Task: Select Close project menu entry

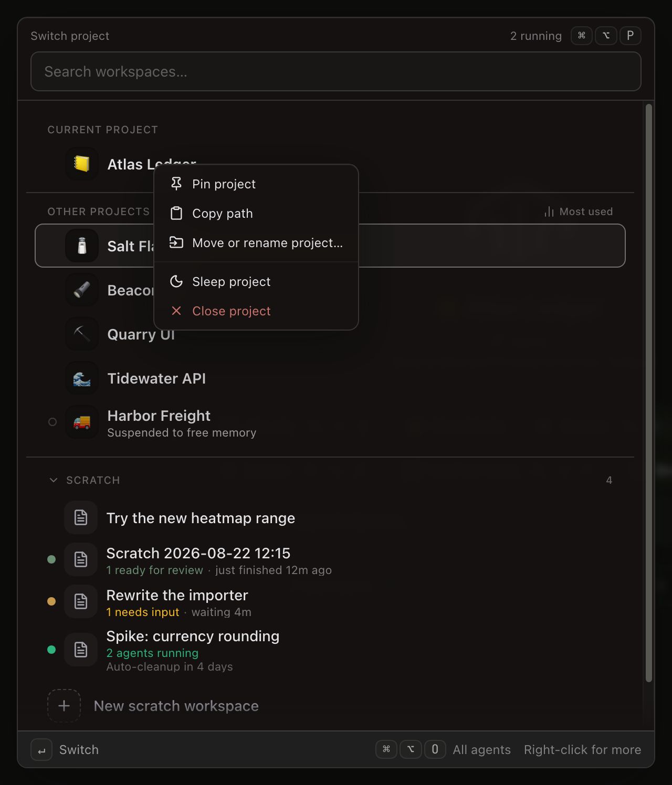Action: point(256,311)
